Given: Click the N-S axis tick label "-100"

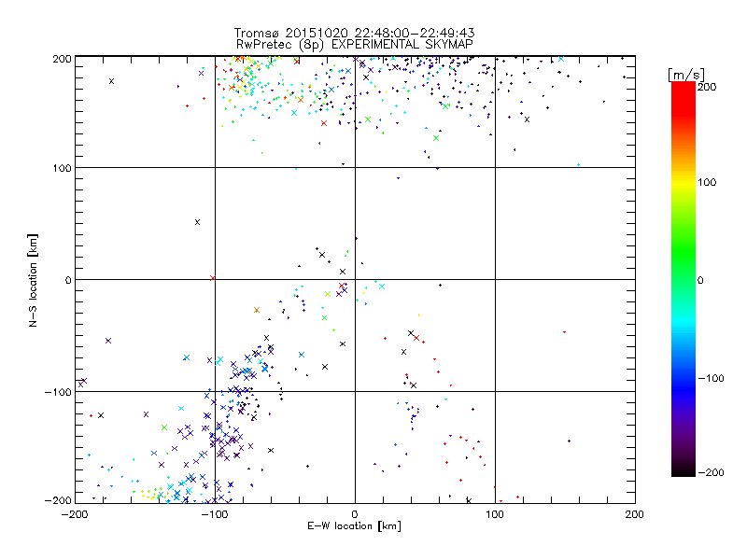Looking at the screenshot, I should 58,392.
